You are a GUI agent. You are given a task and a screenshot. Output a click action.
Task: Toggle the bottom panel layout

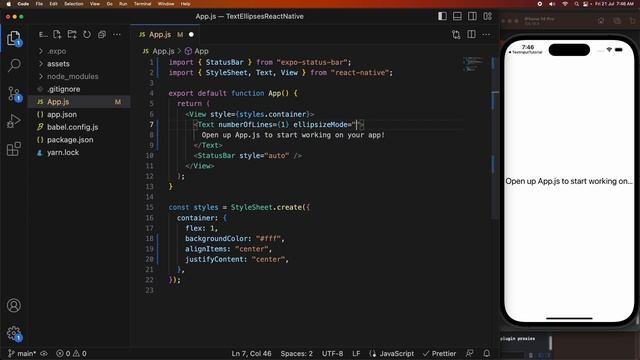click(x=457, y=16)
